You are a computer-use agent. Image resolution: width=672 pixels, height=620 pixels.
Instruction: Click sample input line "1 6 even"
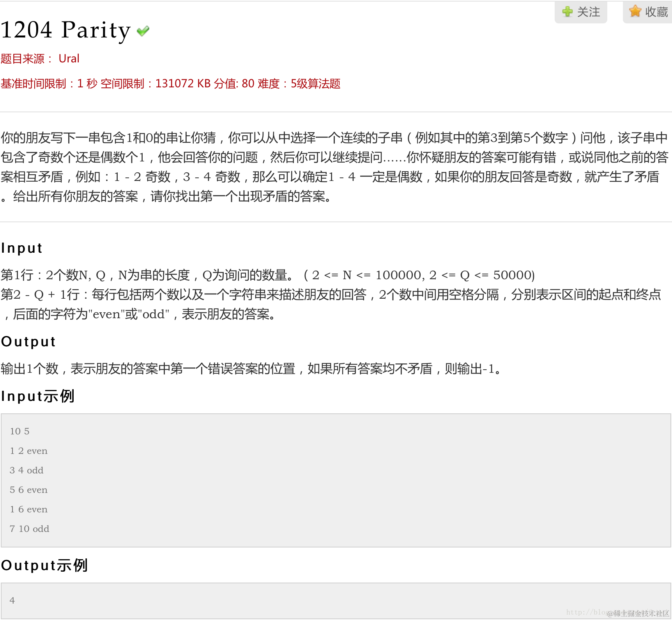[x=28, y=509]
